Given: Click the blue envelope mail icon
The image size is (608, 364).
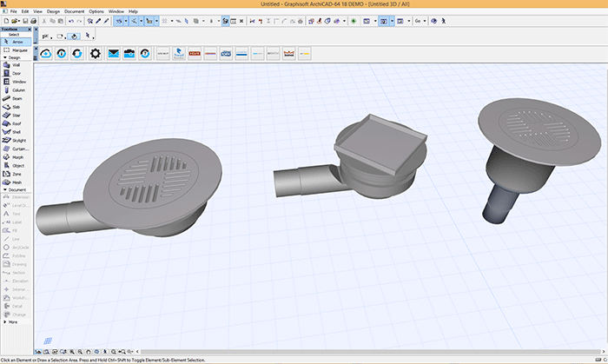Looking at the screenshot, I should (114, 54).
